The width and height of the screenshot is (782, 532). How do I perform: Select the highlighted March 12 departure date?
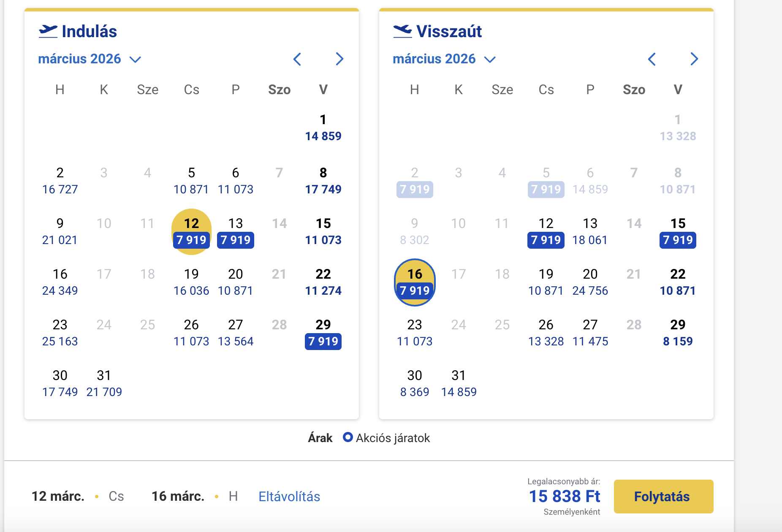[x=191, y=231]
